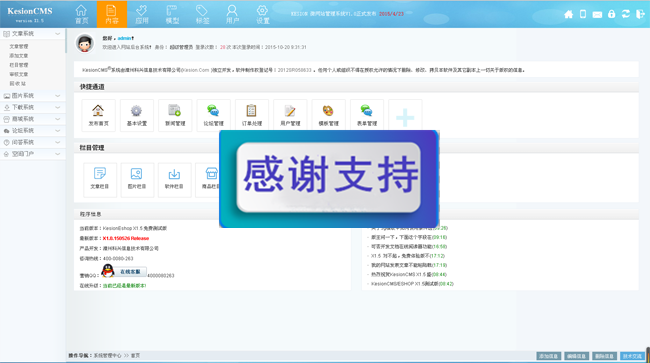Expand the 空间门户 sidebar section
The image size is (650, 363).
click(x=32, y=154)
